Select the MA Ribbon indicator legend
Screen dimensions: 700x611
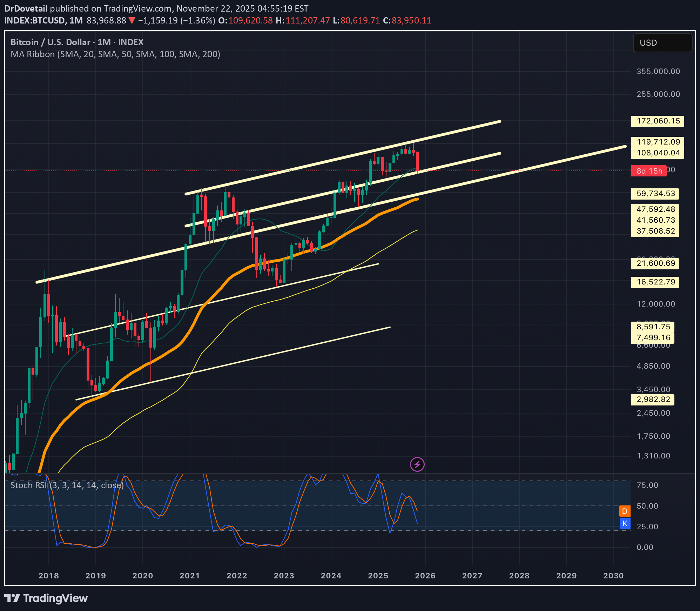(116, 54)
